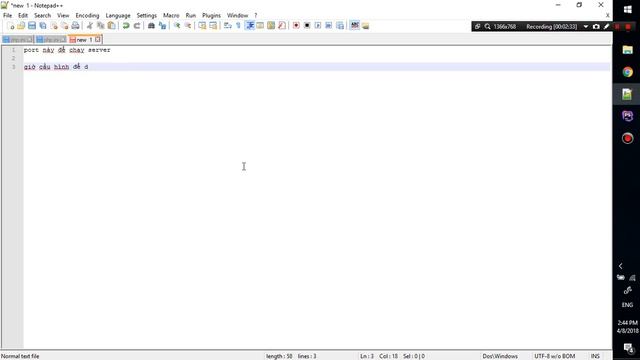Save the current file via toolbar

(x=32, y=26)
